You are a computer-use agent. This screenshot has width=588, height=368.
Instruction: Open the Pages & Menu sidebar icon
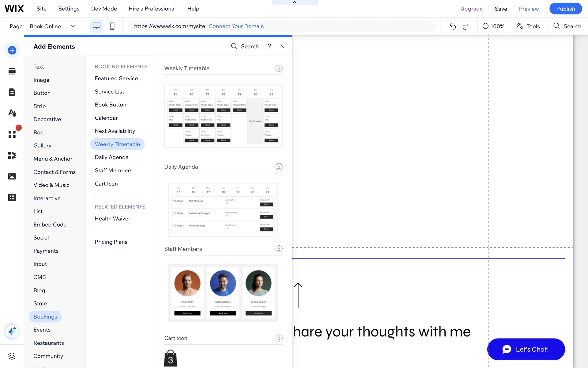12,92
